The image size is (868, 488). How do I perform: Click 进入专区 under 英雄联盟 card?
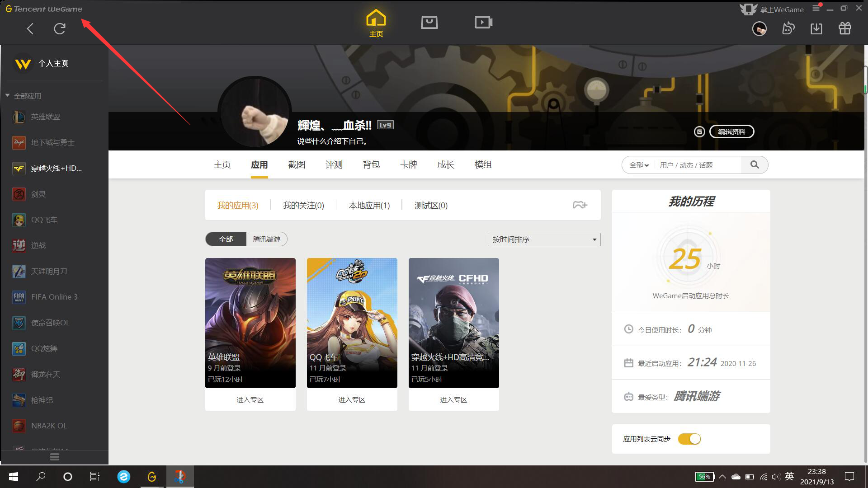[250, 399]
